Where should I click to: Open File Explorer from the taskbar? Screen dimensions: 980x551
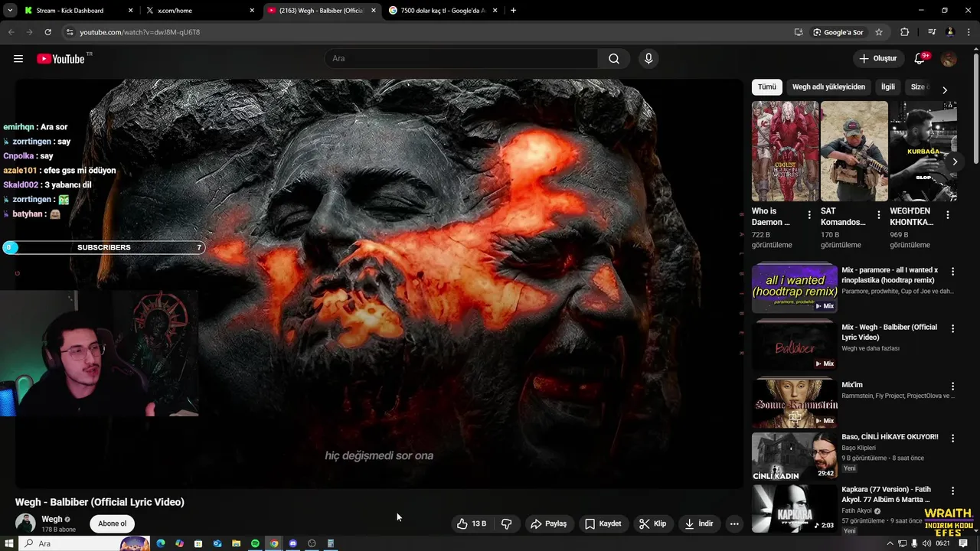(x=236, y=543)
